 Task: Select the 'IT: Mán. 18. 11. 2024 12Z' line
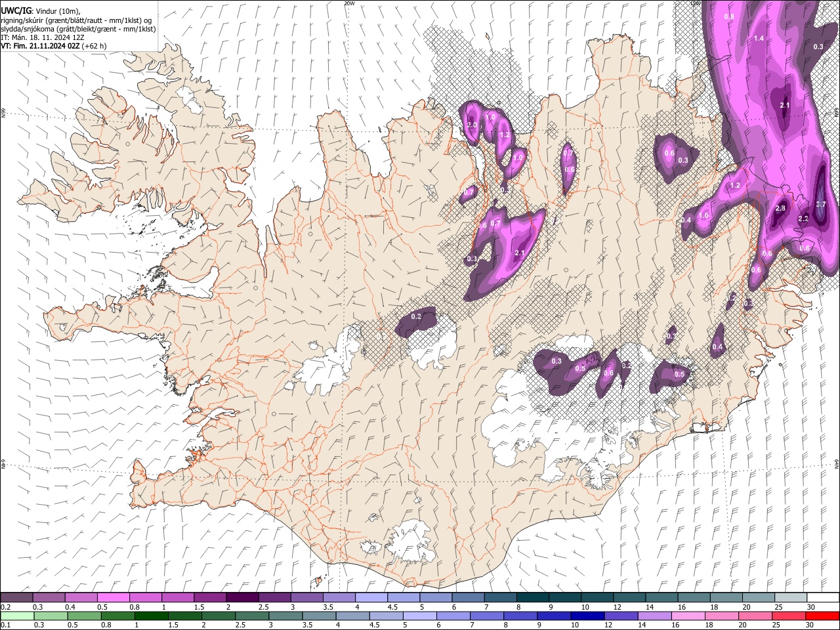(43, 37)
